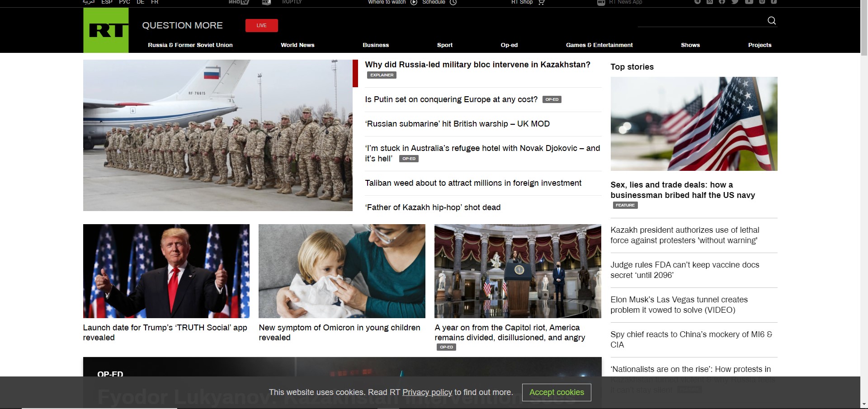This screenshot has height=409, width=868.
Task: Switch language to DE
Action: tap(141, 2)
